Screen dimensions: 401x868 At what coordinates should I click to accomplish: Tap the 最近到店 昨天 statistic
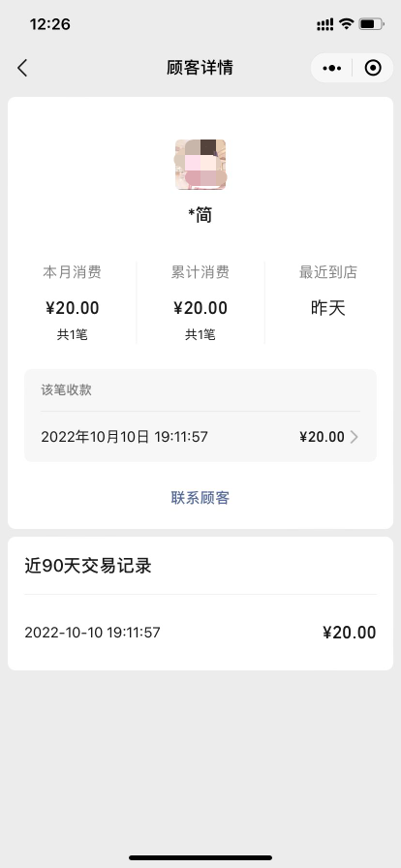(328, 292)
